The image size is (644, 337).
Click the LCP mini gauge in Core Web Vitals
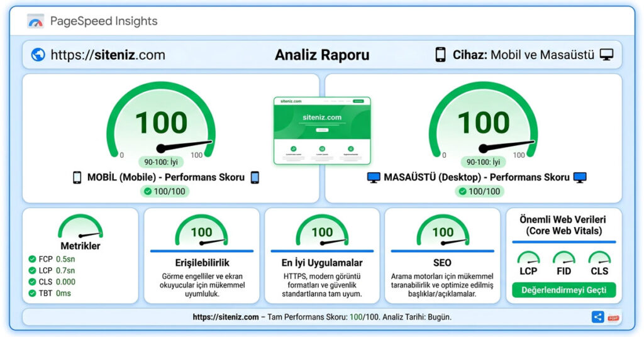[x=528, y=257]
